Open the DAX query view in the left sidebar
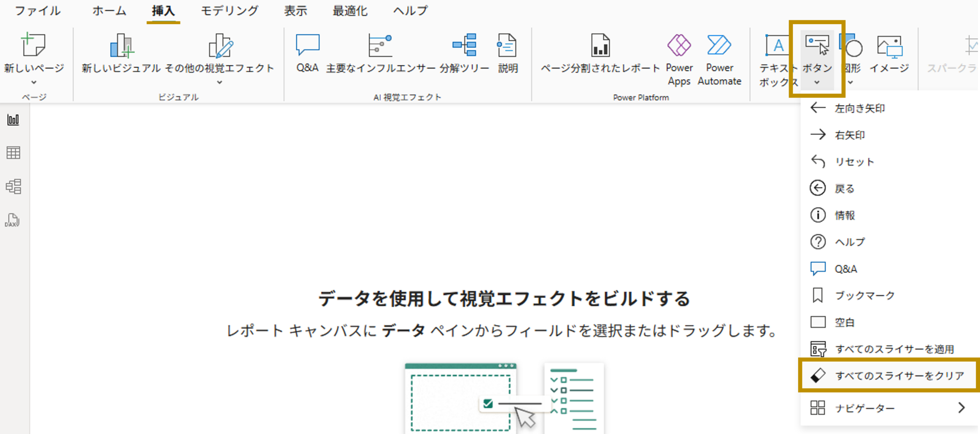This screenshot has height=434, width=980. click(x=13, y=220)
